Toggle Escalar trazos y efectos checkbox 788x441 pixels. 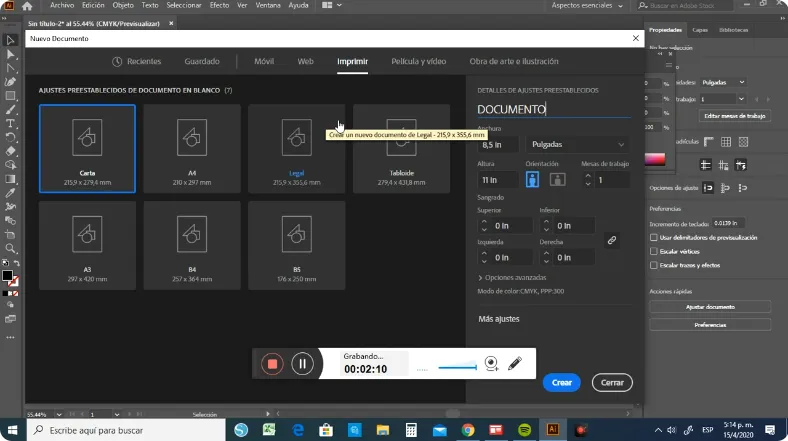tap(654, 266)
